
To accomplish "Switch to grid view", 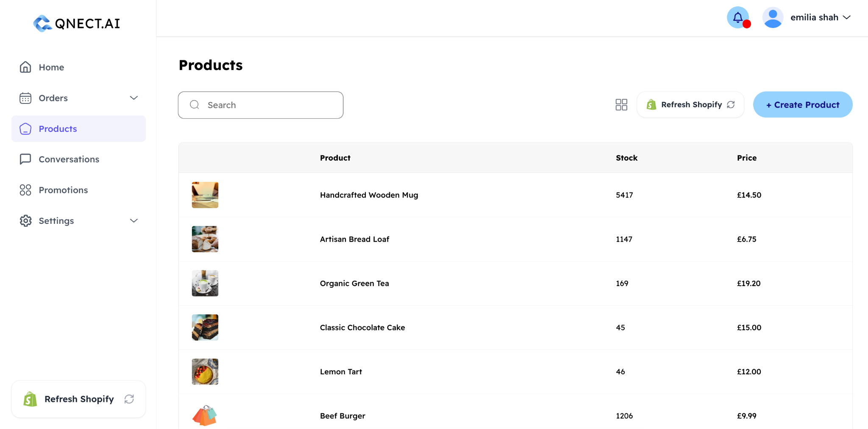I will [621, 105].
